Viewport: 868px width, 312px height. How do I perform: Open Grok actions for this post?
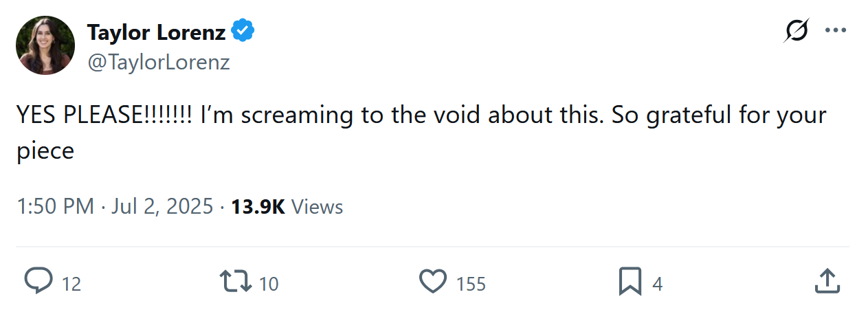click(797, 31)
